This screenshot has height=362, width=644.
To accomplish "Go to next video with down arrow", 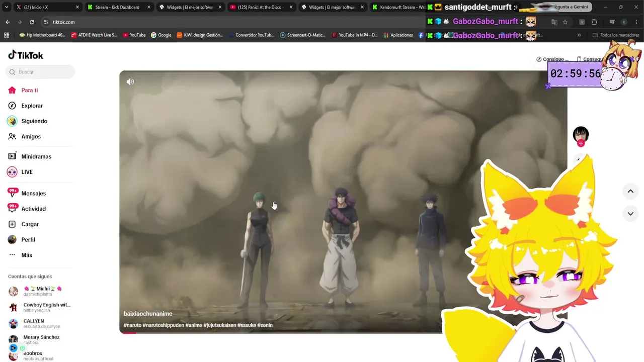I will pos(630,214).
